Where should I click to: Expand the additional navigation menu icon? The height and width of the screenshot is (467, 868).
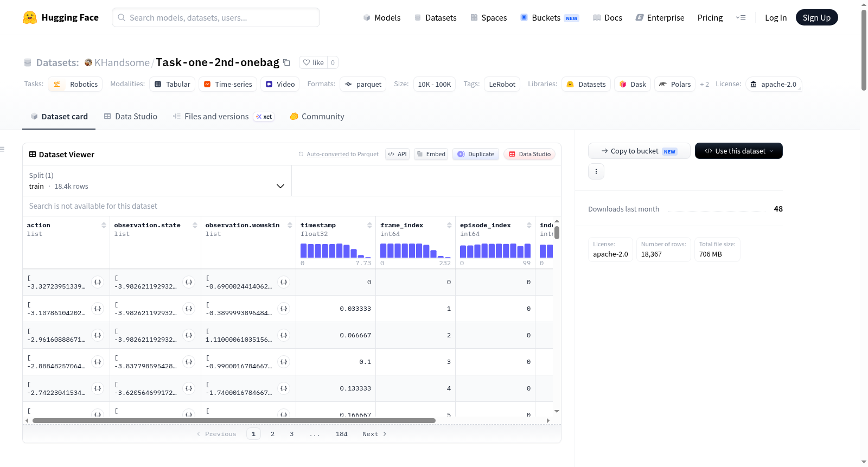(x=741, y=18)
